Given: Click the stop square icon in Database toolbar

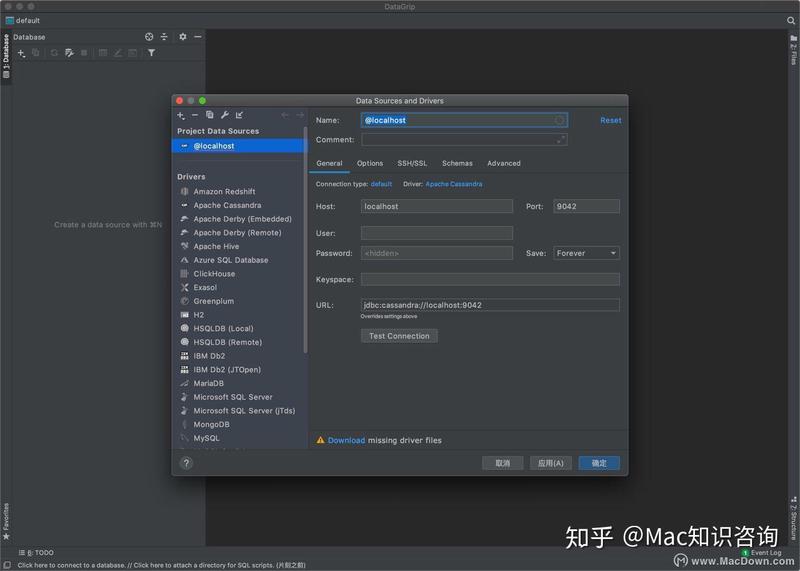Looking at the screenshot, I should [84, 53].
